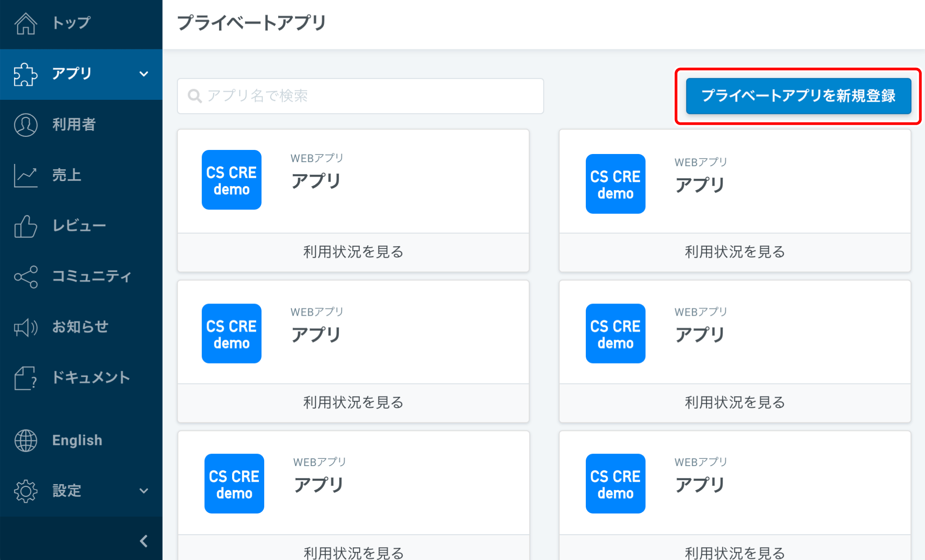925x560 pixels.
Task: Click the document icon for ドキュメント
Action: tap(26, 378)
